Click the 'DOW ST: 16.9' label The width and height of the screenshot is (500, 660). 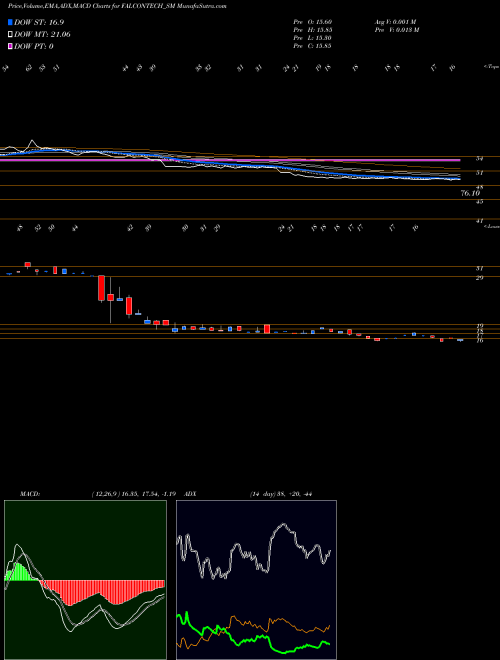39,22
